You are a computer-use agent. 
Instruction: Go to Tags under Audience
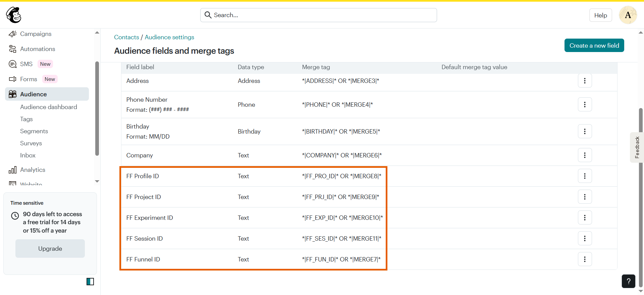[x=26, y=119]
